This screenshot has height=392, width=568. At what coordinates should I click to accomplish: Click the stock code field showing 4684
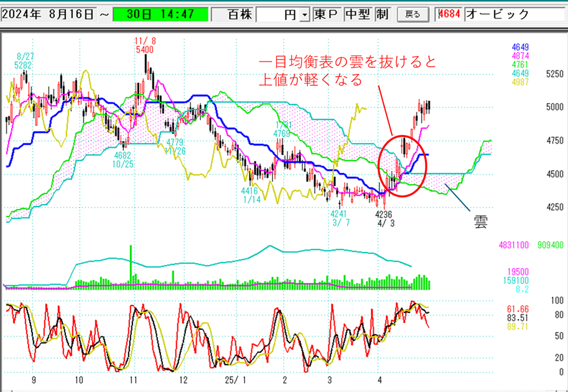(450, 14)
